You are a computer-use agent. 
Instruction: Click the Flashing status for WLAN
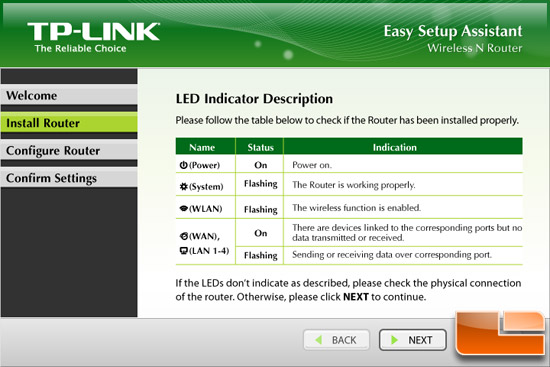tap(261, 209)
